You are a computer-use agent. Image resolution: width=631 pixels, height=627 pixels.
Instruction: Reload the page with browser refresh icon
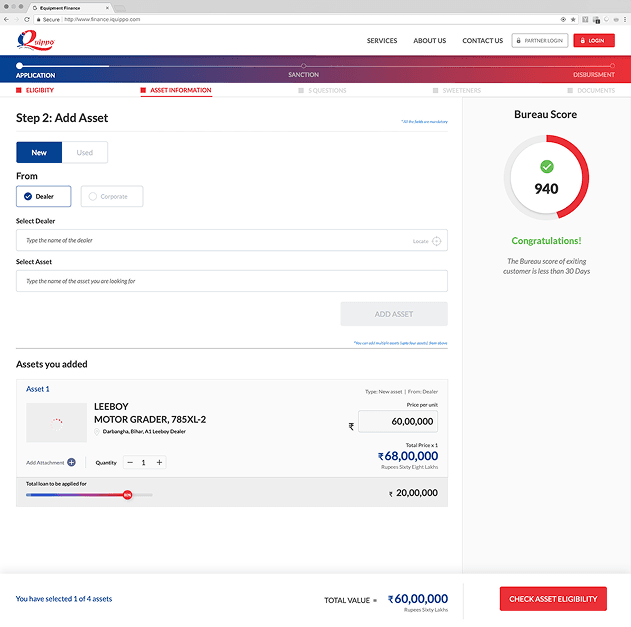point(27,19)
